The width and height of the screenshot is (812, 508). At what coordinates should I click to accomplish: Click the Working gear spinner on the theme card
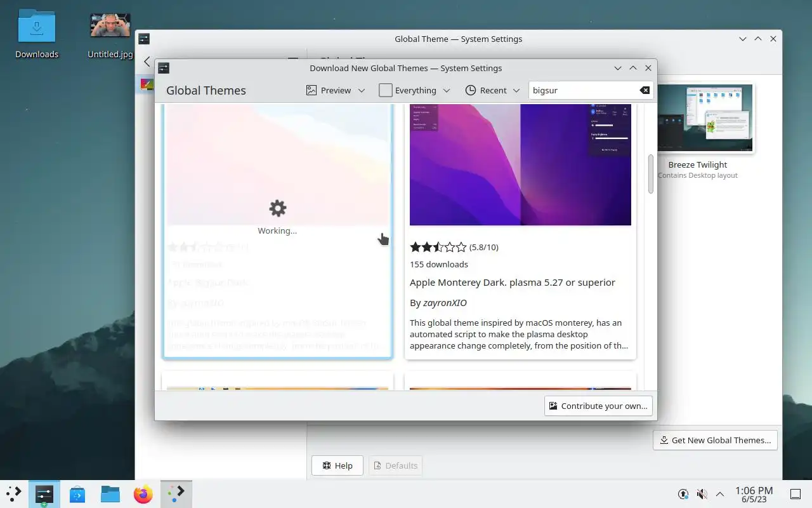click(278, 208)
